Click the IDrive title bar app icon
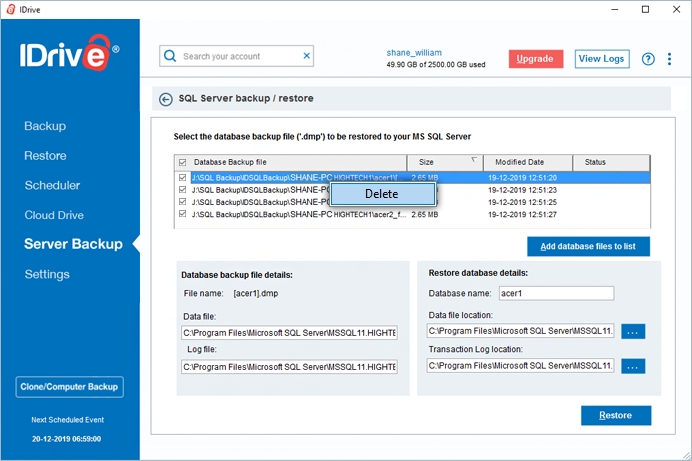The width and height of the screenshot is (692, 461). 11,9
